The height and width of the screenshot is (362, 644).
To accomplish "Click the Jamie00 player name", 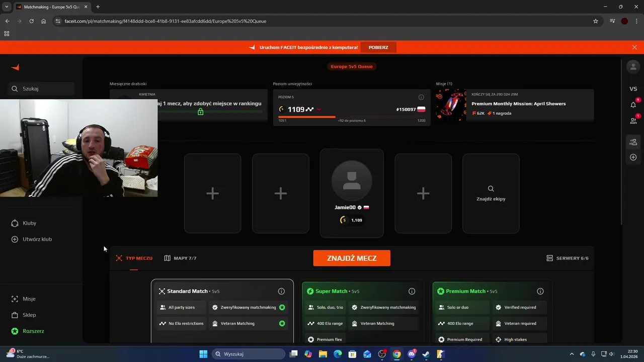I will click(x=345, y=207).
